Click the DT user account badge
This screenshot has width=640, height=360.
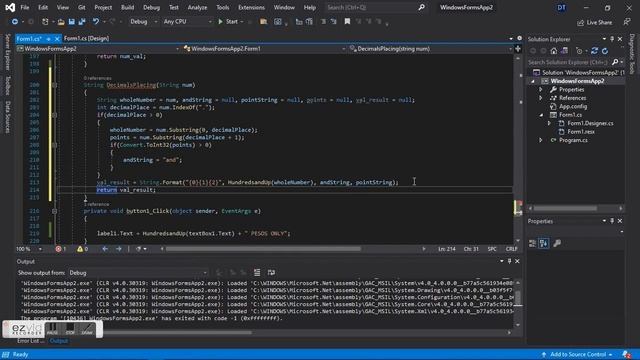[x=562, y=7]
